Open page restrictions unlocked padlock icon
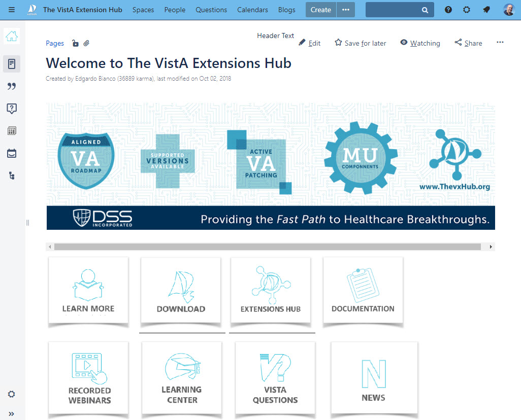This screenshot has width=521, height=420. [76, 43]
